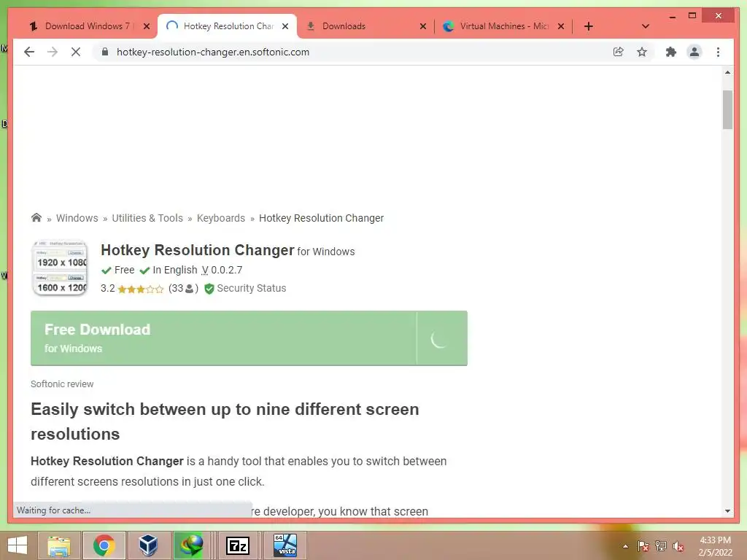
Task: Open the Windows Start button
Action: (x=18, y=545)
